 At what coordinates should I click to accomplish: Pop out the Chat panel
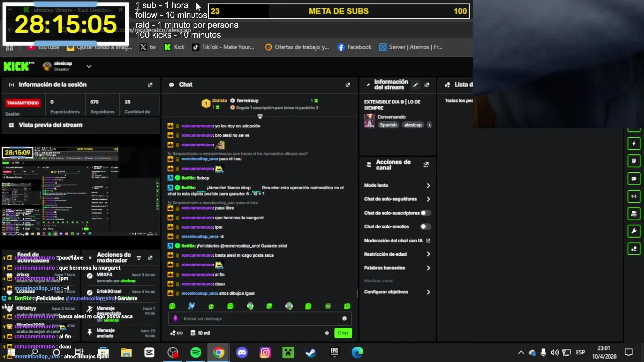click(x=348, y=85)
